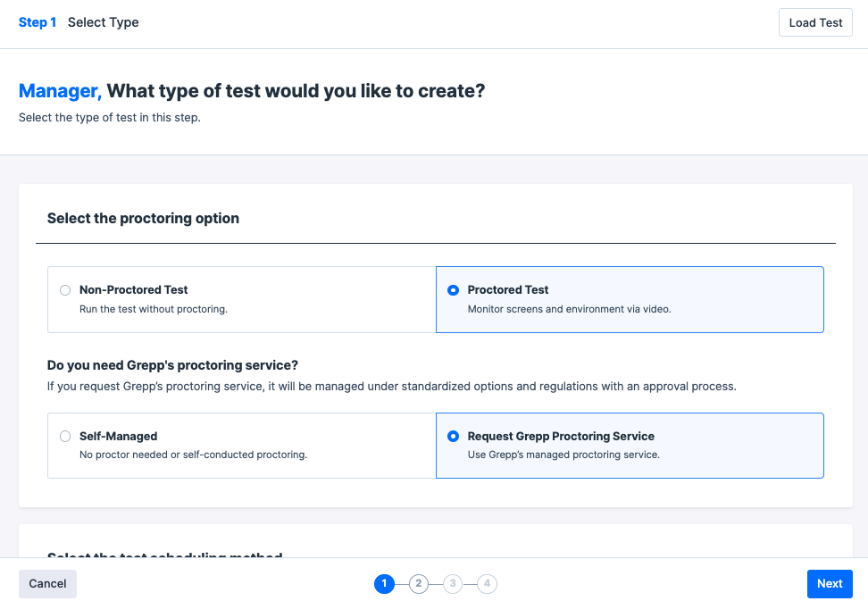Cancel the test creation
The width and height of the screenshot is (868, 601).
47,584
